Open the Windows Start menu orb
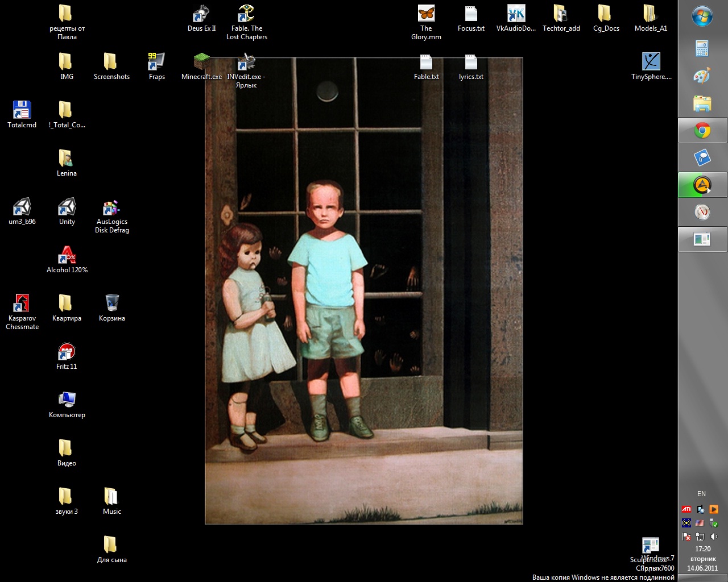Screen dimensions: 728x582 (702, 16)
